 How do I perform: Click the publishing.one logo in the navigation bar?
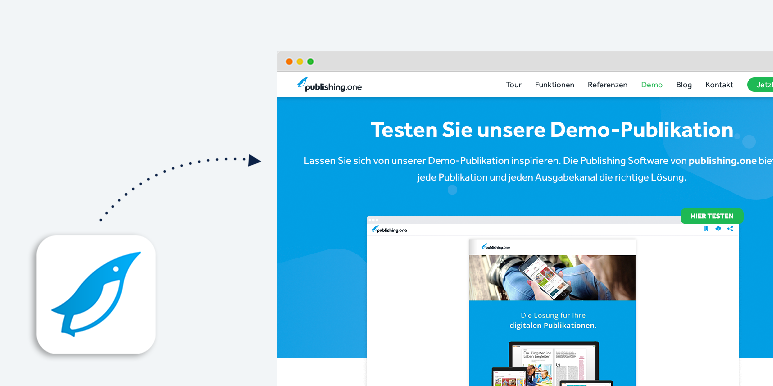click(329, 85)
